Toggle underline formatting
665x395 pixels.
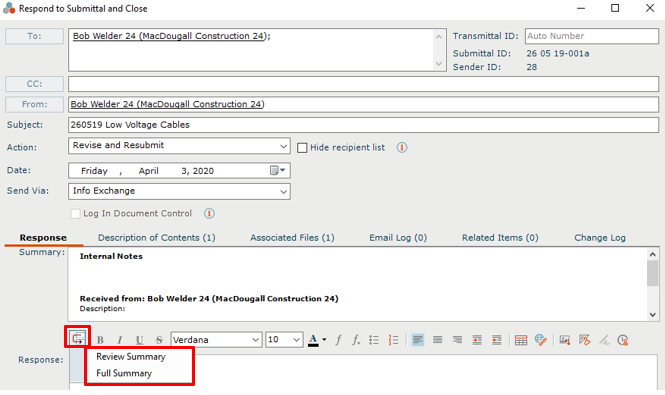click(139, 340)
